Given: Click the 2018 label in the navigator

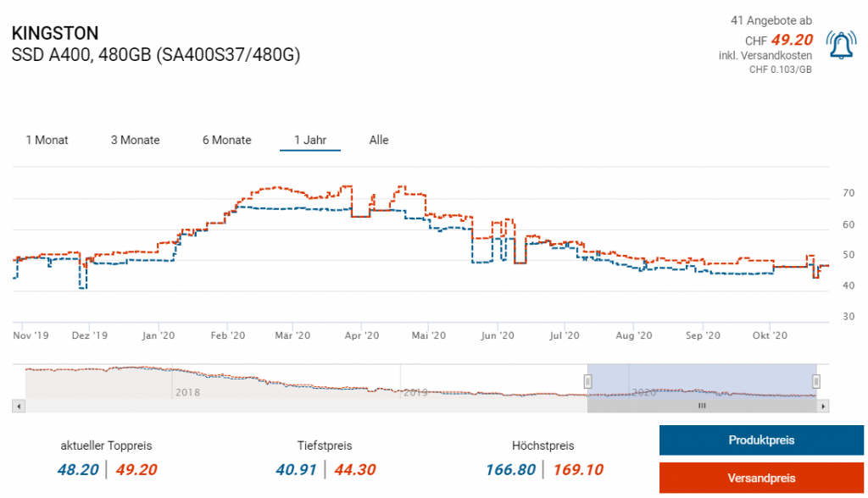Looking at the screenshot, I should pyautogui.click(x=186, y=393).
